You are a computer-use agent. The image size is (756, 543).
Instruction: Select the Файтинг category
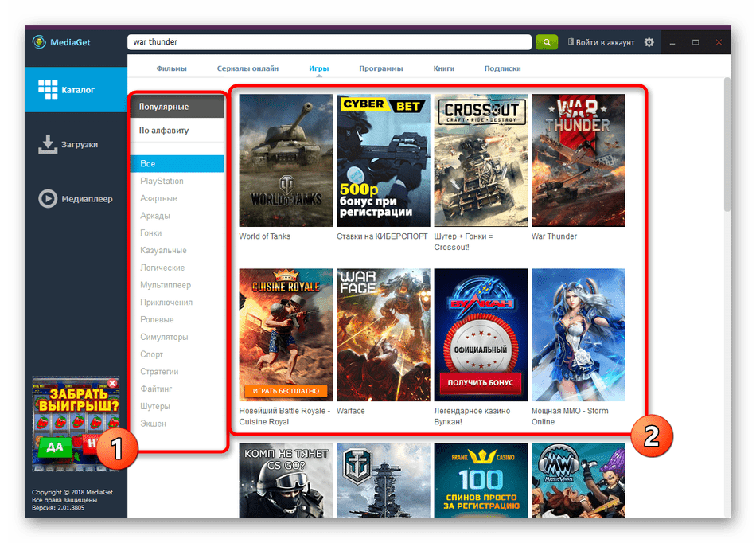[x=156, y=389]
